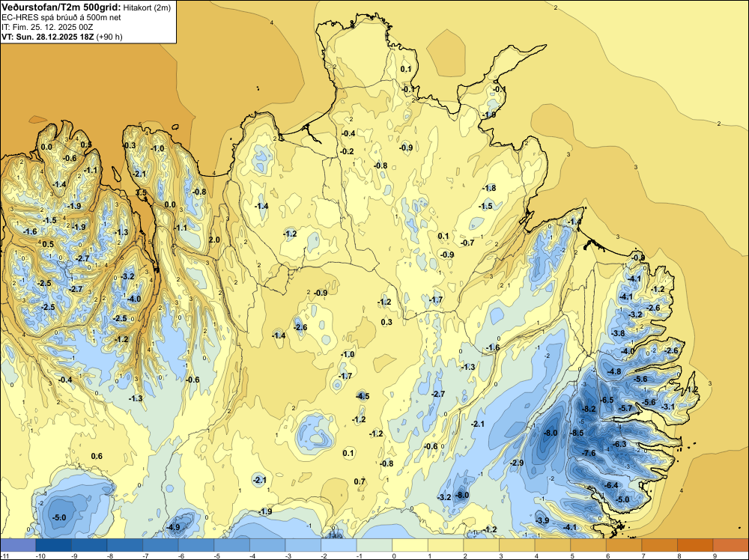Select the '-3.9' temperature value
749x560 pixels.
pos(542,521)
